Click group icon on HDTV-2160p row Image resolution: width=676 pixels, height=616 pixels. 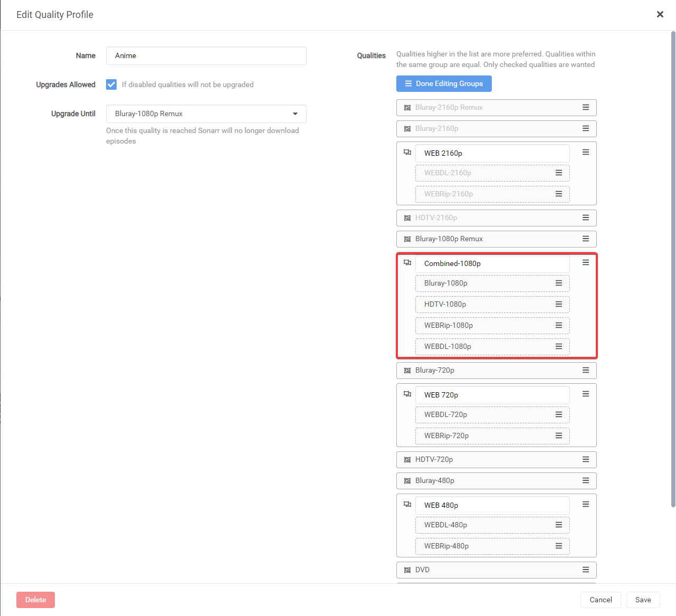click(407, 218)
